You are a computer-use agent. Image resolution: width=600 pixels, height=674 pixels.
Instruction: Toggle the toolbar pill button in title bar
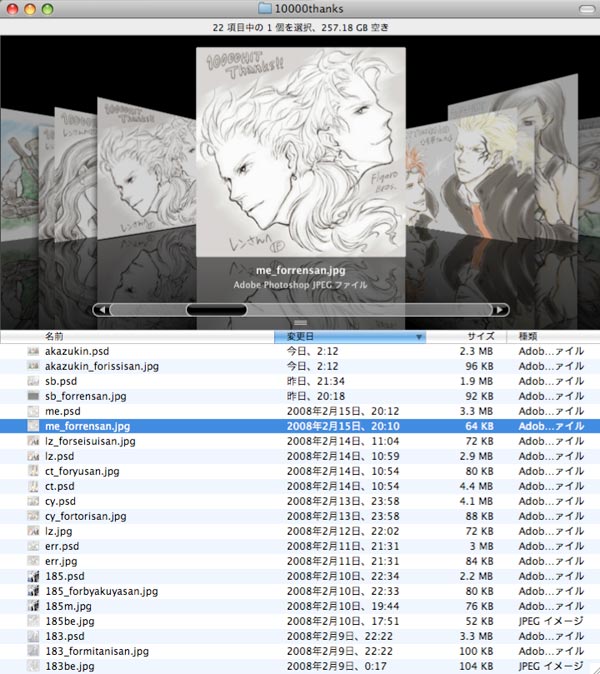[x=587, y=9]
